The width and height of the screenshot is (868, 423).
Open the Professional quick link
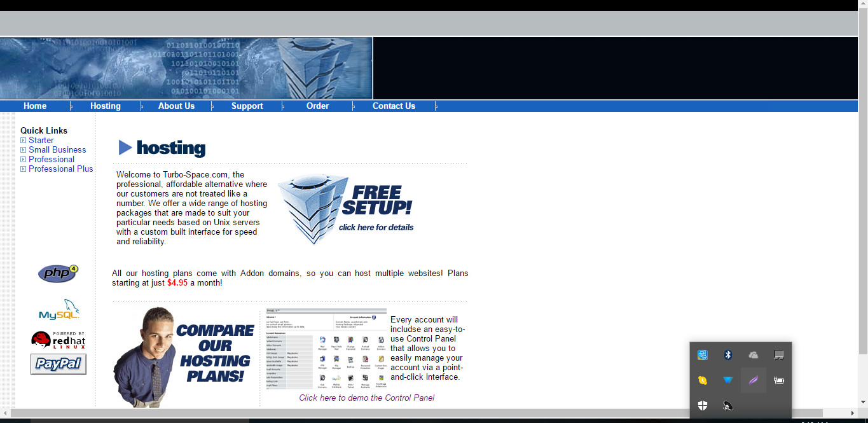(x=52, y=160)
